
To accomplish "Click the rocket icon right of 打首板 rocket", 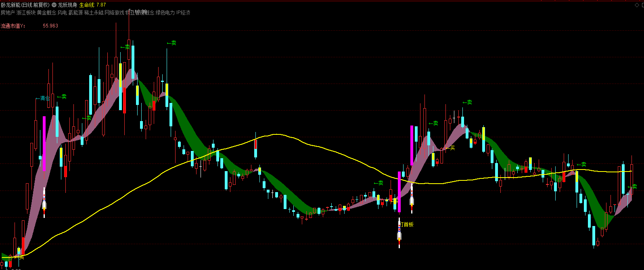I will tap(412, 199).
